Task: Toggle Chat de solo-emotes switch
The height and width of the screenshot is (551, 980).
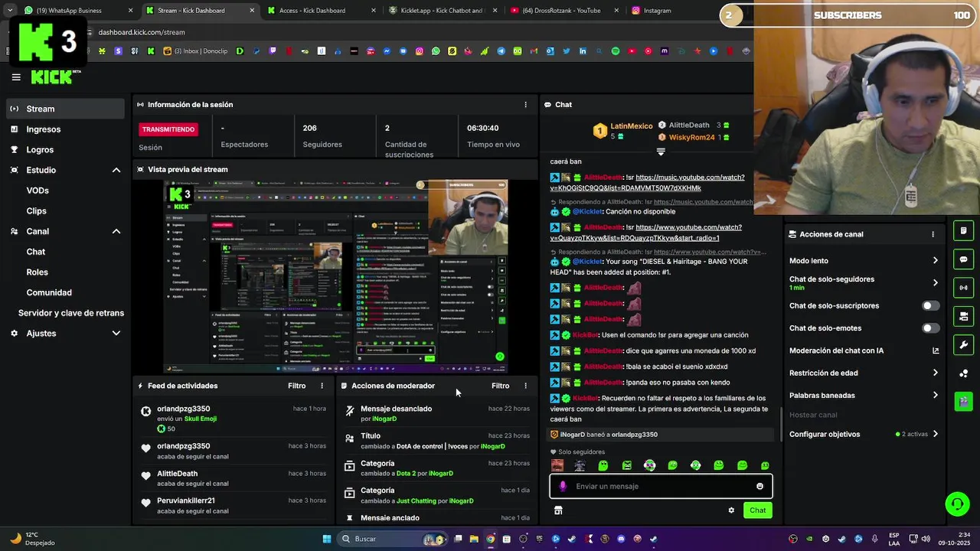Action: [x=930, y=328]
